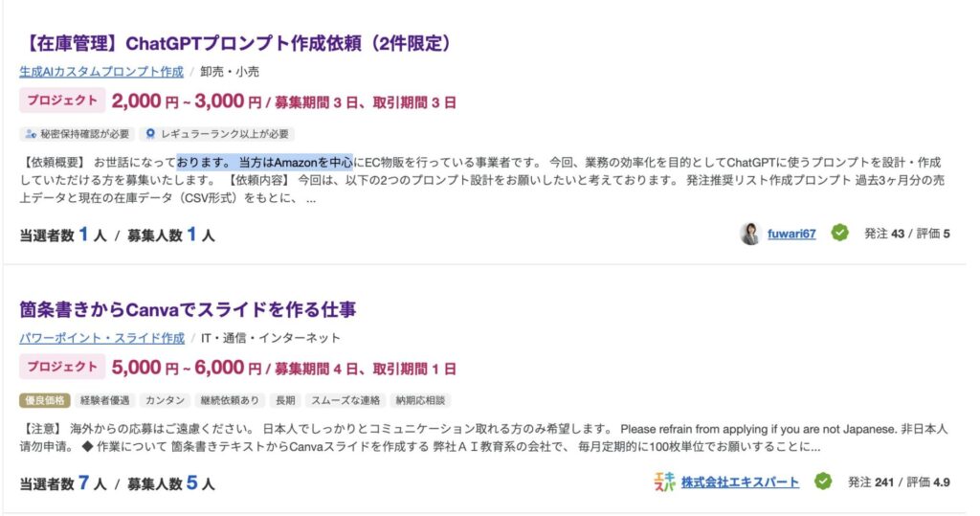Screen dimensions: 980x516
Task: Open the fuwari67 user profile link
Action: [791, 234]
